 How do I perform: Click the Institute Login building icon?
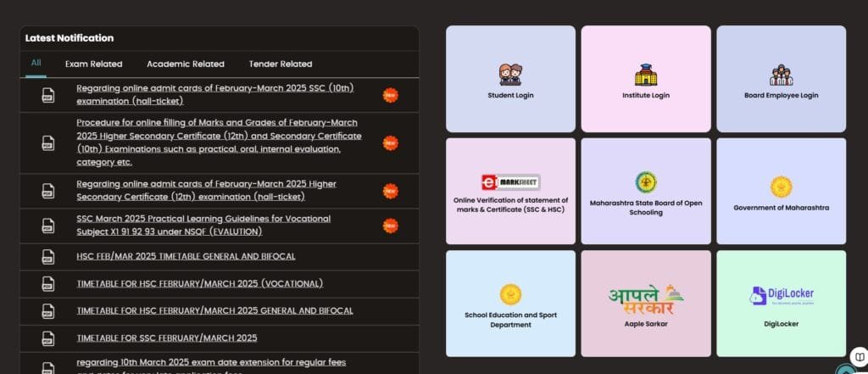646,75
